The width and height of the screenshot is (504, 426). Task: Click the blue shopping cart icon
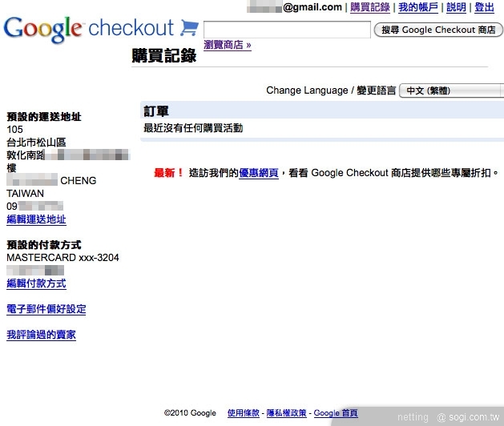click(189, 28)
